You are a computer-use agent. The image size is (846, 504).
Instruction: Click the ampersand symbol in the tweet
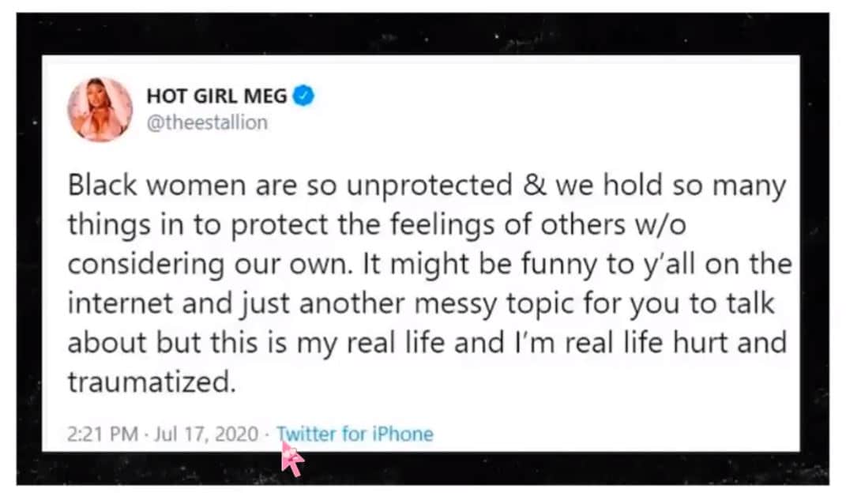pyautogui.click(x=526, y=186)
